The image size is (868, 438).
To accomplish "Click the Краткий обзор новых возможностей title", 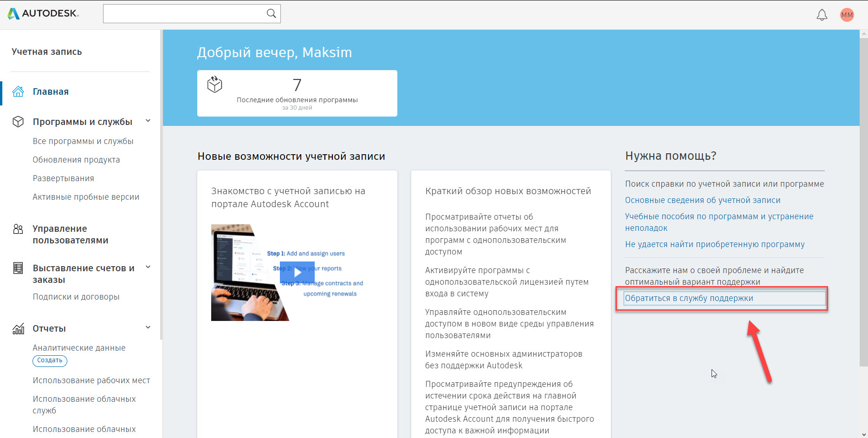I will tap(508, 191).
